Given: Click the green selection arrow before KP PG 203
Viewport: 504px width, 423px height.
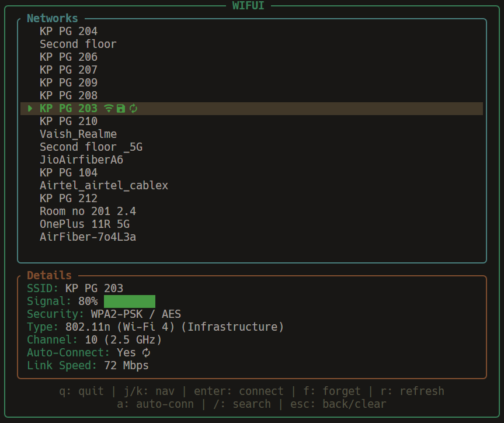Looking at the screenshot, I should click(30, 109).
